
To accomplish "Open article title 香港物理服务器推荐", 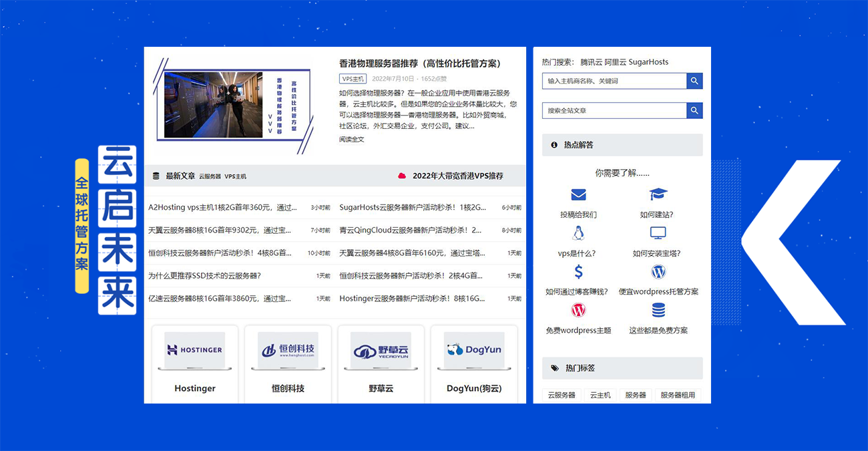I will 420,63.
